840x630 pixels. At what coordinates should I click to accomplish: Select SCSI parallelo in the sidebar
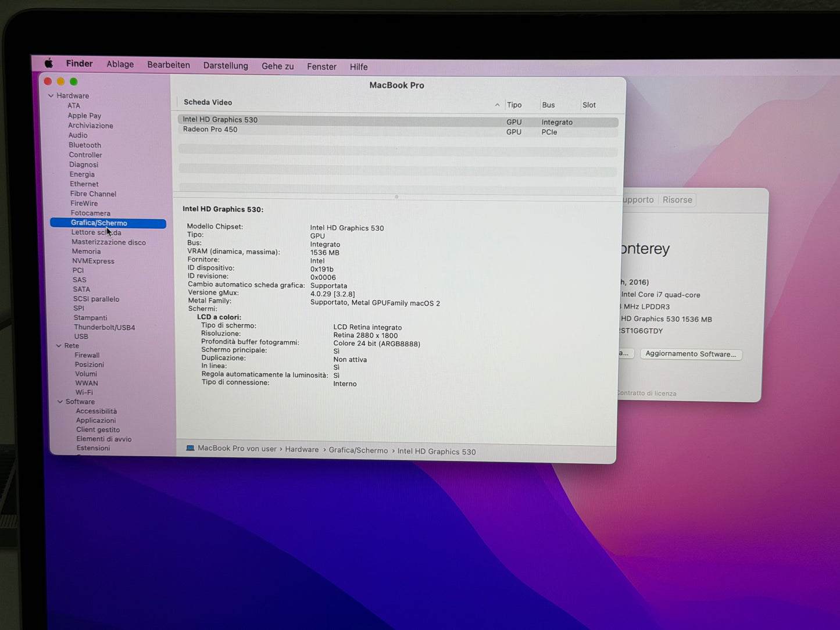pyautogui.click(x=96, y=299)
